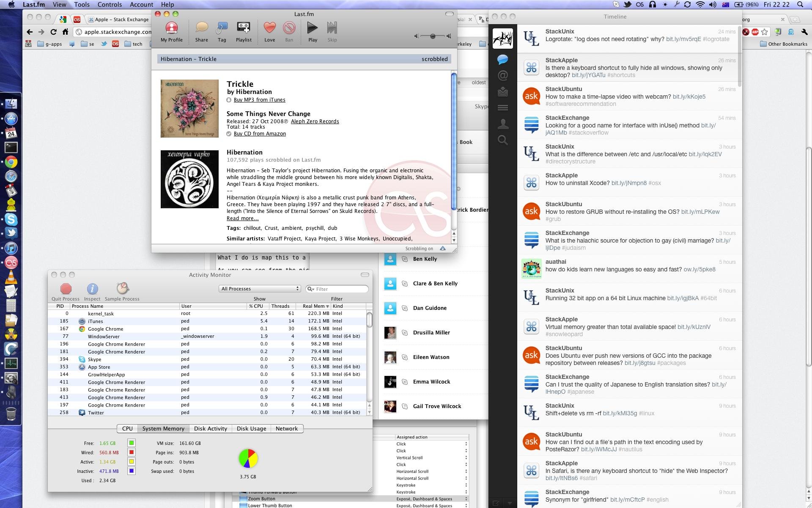Switch to the Disk Usage tab
This screenshot has height=508, width=812.
pos(251,428)
